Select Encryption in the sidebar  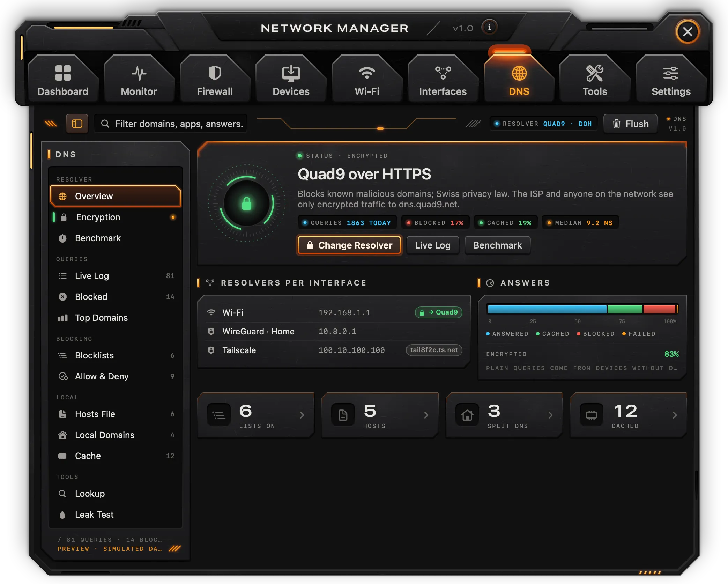(116, 217)
